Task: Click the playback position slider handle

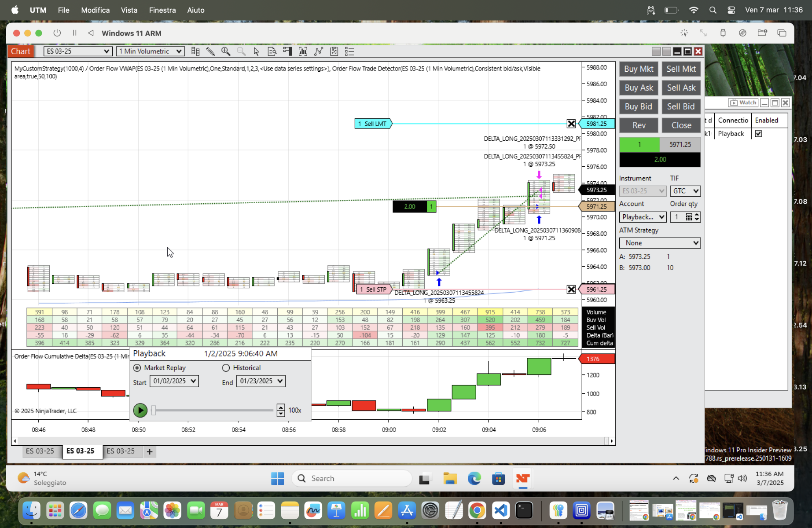Action: (x=154, y=410)
